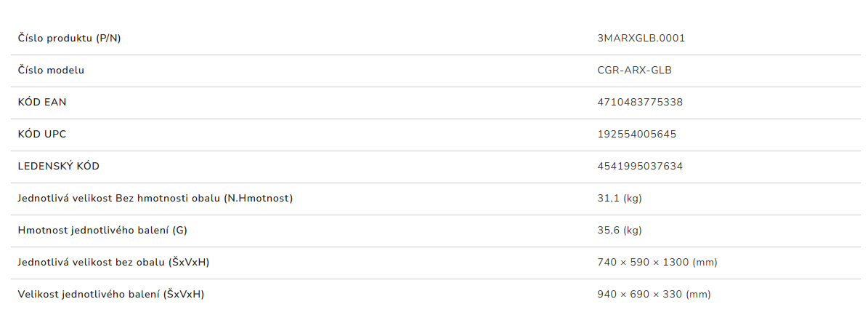Click the 'KÓD UPC' label
868x323 pixels.
click(42, 134)
